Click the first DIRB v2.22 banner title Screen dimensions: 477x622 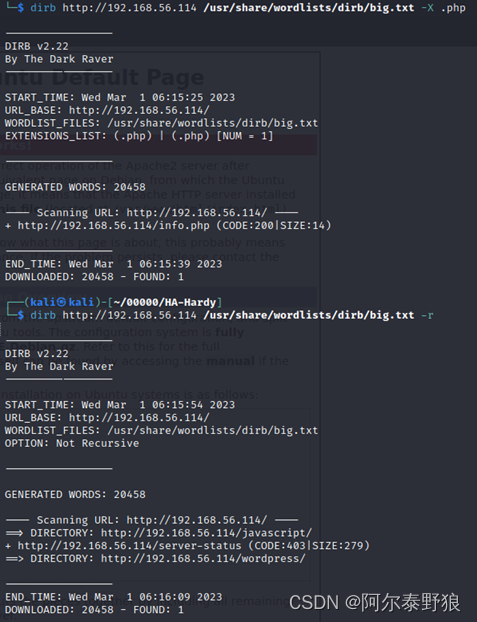[x=37, y=46]
